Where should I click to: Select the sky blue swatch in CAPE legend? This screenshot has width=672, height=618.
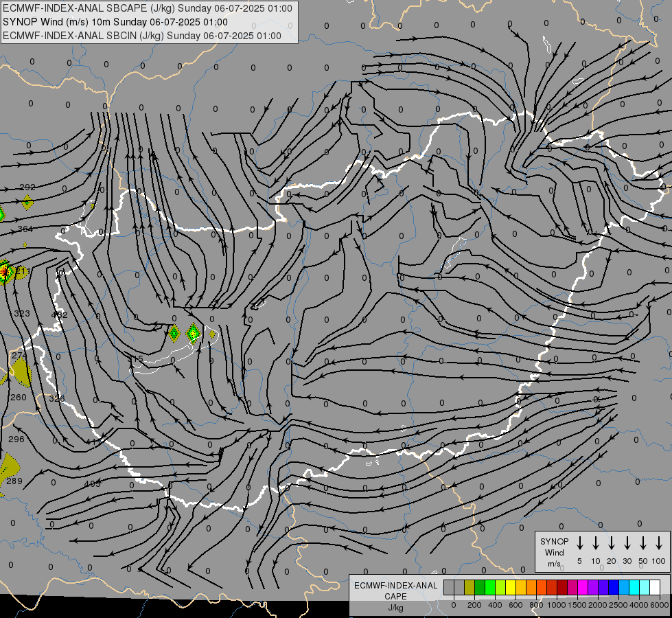tap(624, 587)
